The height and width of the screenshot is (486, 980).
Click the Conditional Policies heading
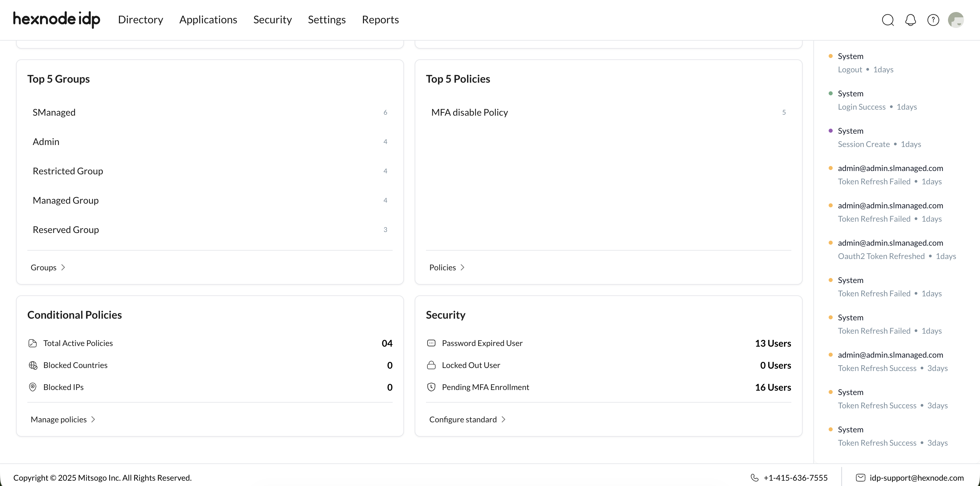[75, 315]
